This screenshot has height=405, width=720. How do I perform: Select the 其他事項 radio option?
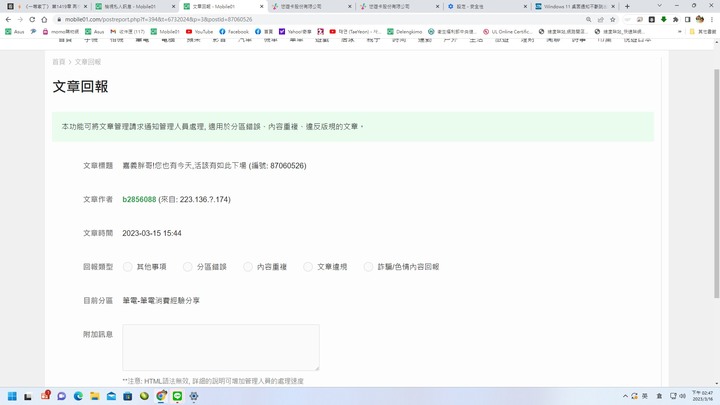coord(128,267)
